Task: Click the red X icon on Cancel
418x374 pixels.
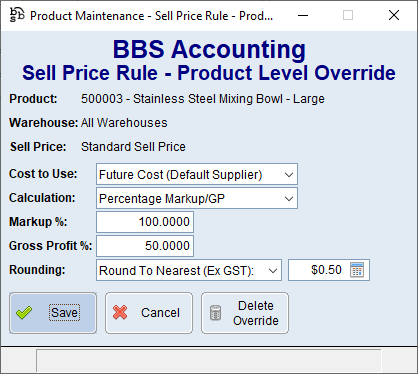Action: click(120, 313)
